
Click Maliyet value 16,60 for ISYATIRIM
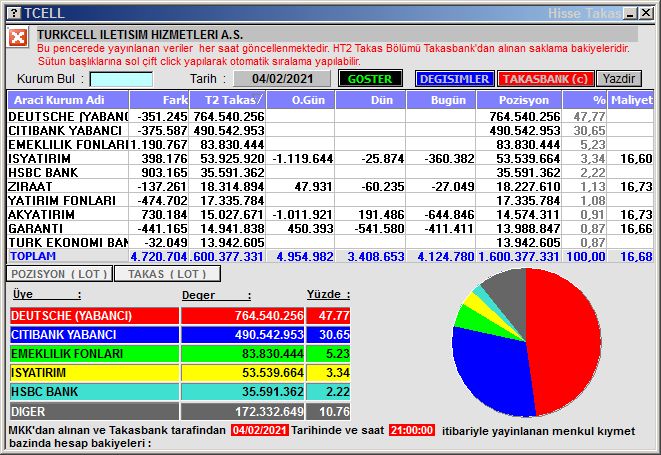click(636, 159)
